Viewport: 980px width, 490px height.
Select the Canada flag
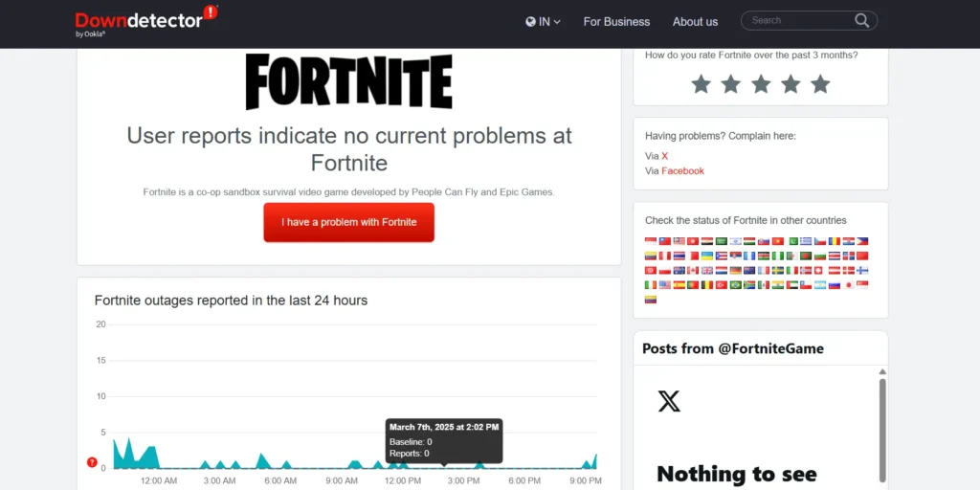point(693,271)
